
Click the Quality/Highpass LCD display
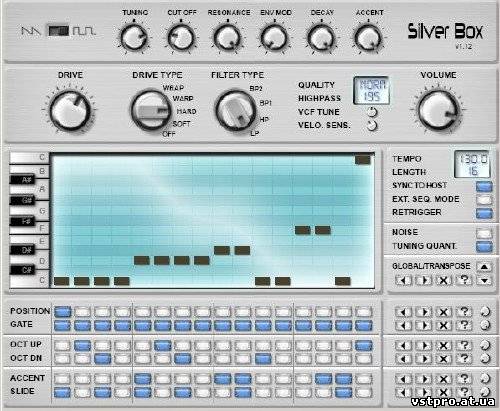[372, 90]
